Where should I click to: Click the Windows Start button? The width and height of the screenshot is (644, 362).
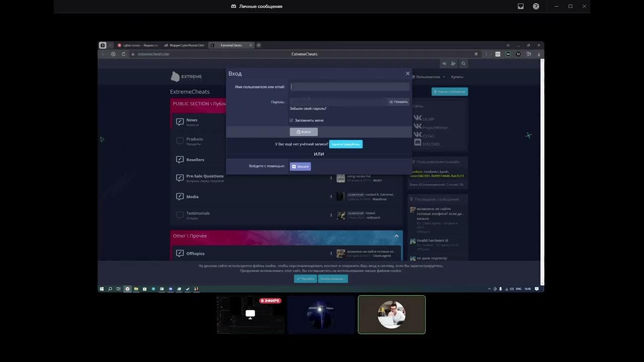(102, 289)
